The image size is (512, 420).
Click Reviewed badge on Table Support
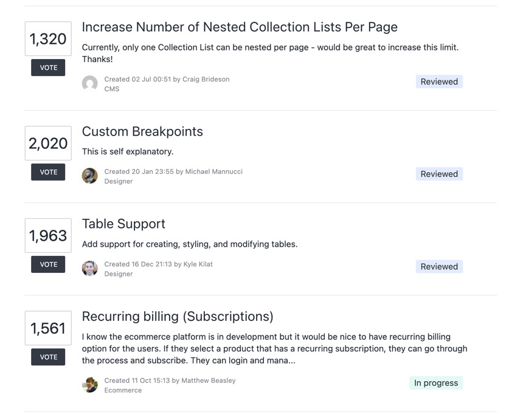click(x=439, y=267)
